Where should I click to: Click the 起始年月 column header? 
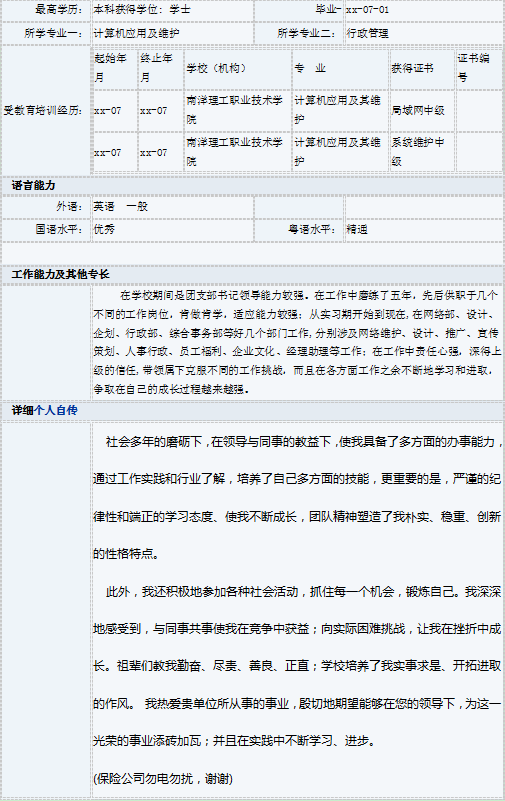[x=115, y=67]
